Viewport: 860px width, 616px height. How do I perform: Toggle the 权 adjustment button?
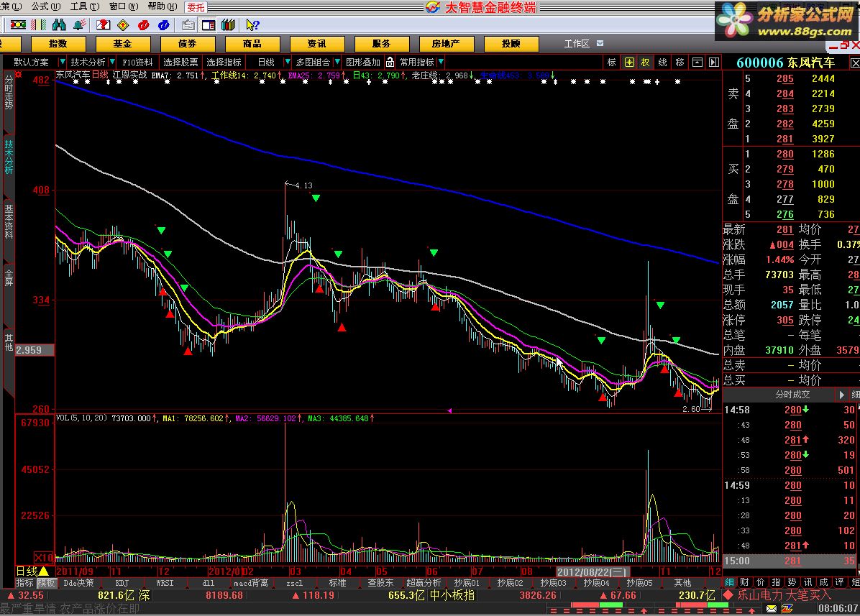click(646, 62)
